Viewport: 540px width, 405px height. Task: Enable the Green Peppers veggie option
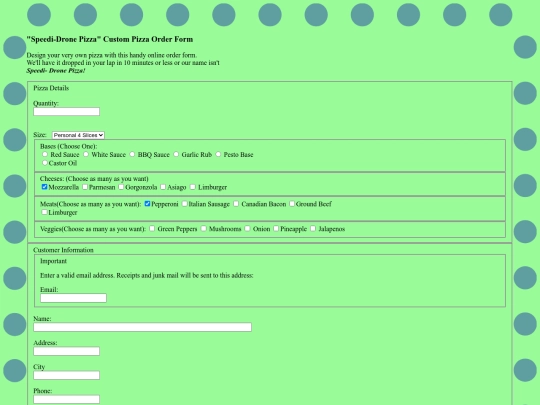click(x=152, y=229)
